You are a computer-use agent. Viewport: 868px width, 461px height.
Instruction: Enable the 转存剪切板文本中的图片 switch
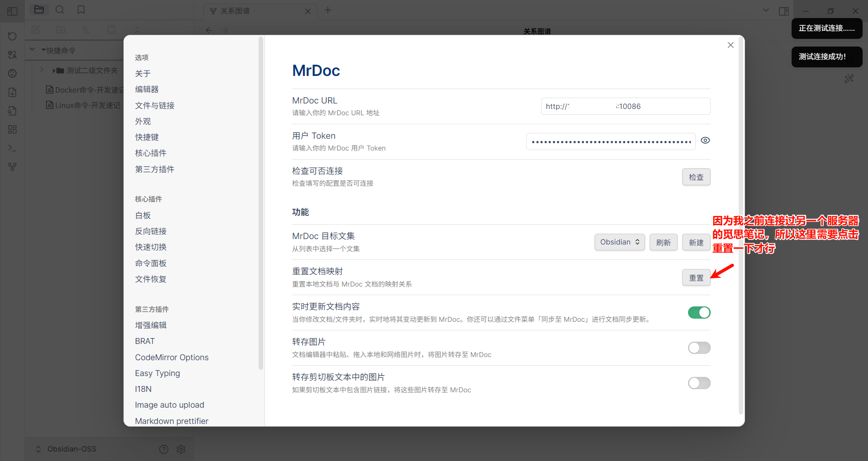point(699,383)
